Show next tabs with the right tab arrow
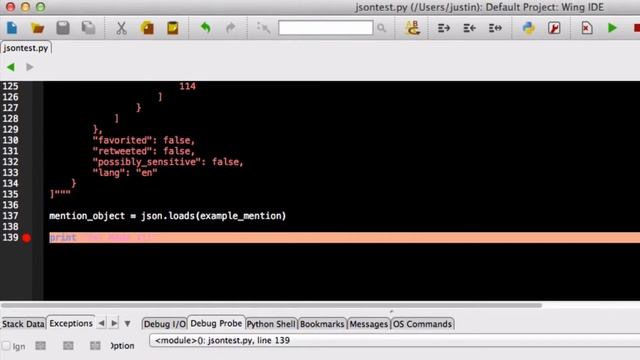 tap(114, 324)
